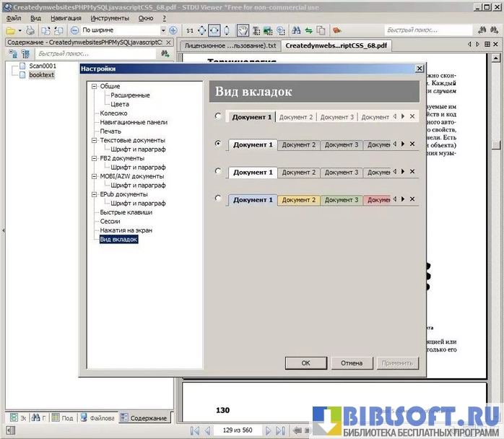Collapse the 'EPub документы' tree node
Screen dimensions: 504x439
pyautogui.click(x=93, y=194)
